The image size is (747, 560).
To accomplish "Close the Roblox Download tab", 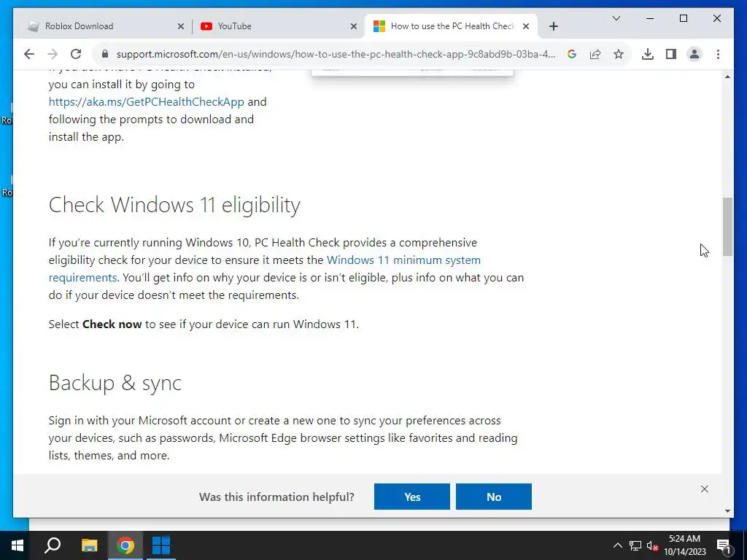I will 181,26.
